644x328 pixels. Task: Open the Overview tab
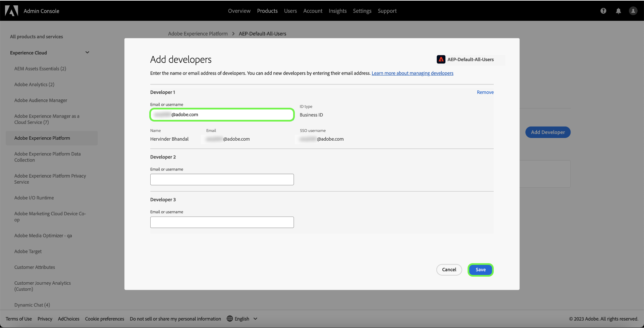click(239, 11)
